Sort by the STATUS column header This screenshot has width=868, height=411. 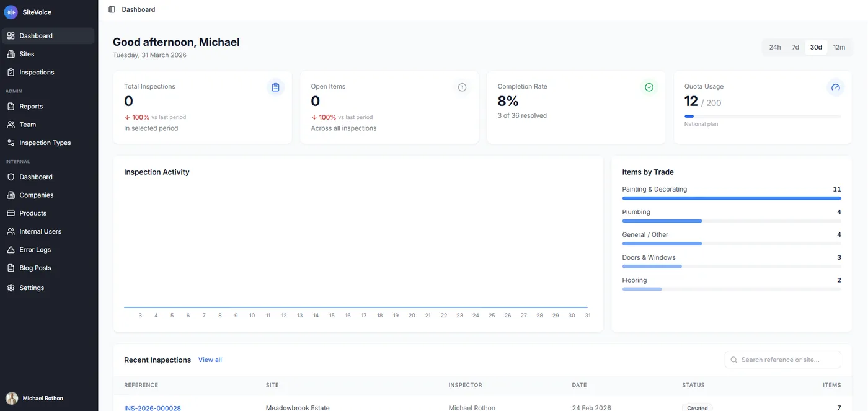(693, 385)
